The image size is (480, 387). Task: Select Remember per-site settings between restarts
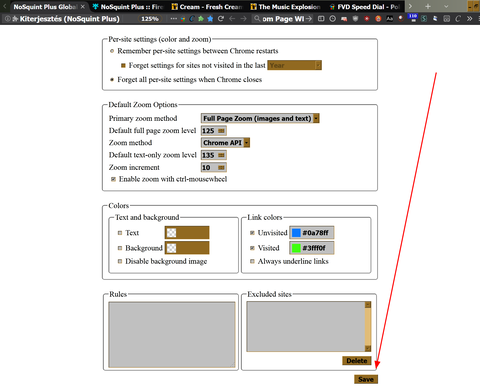tap(112, 51)
